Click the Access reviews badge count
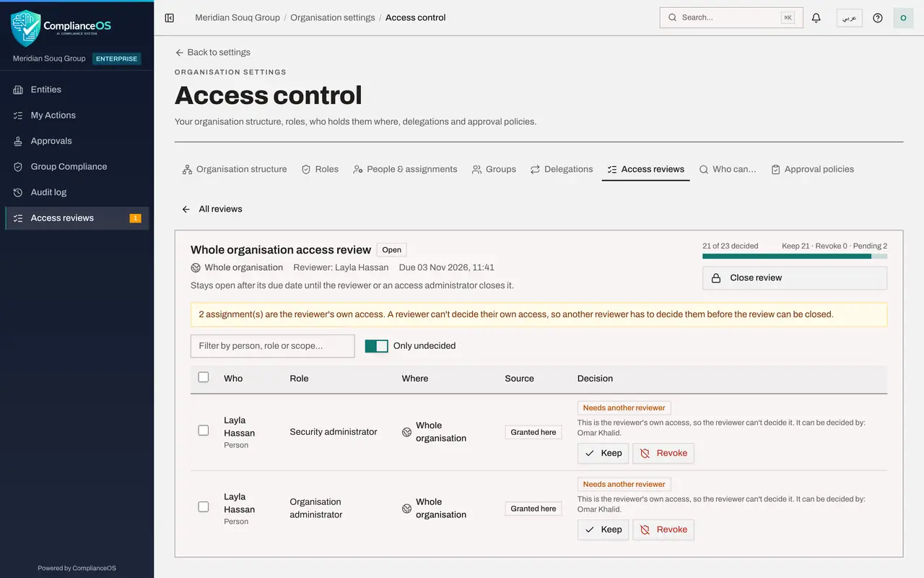The height and width of the screenshot is (578, 924). (x=135, y=218)
